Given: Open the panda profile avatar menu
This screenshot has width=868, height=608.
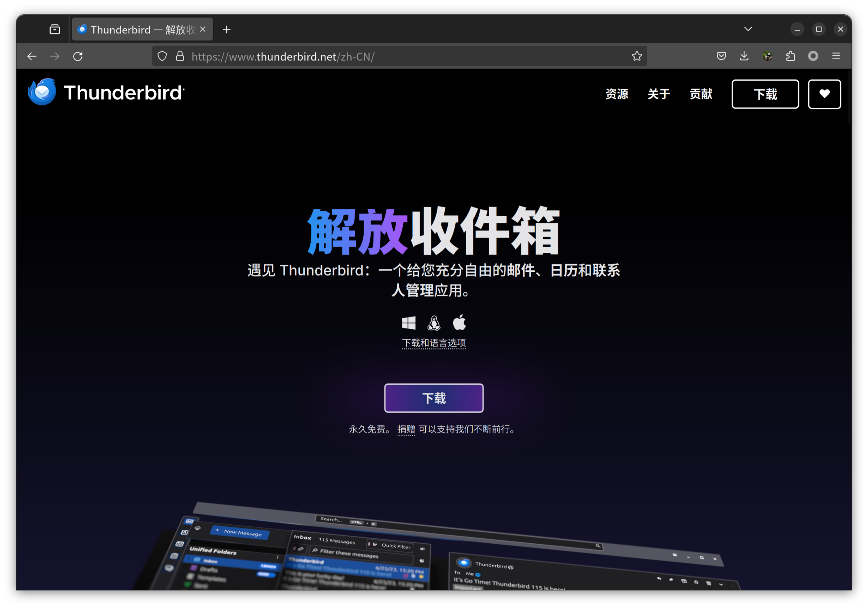Looking at the screenshot, I should (x=767, y=56).
